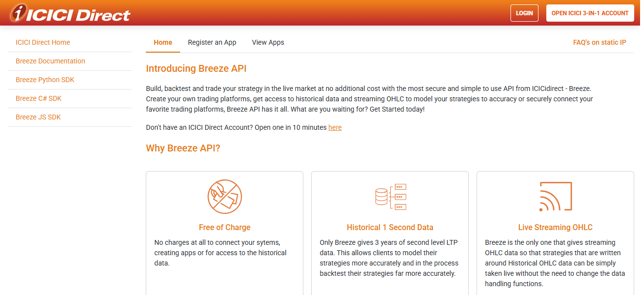This screenshot has height=295, width=644.
Task: Follow the 'here' account opening link
Action: tap(335, 127)
